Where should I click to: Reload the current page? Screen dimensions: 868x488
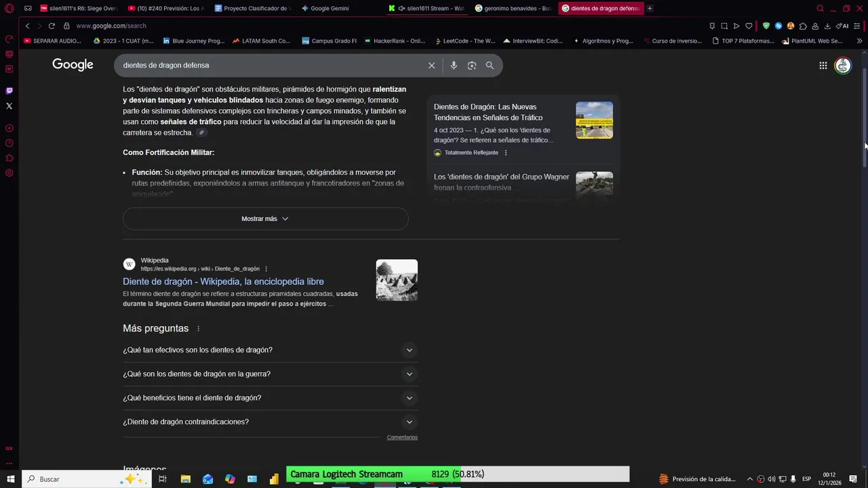tap(51, 26)
